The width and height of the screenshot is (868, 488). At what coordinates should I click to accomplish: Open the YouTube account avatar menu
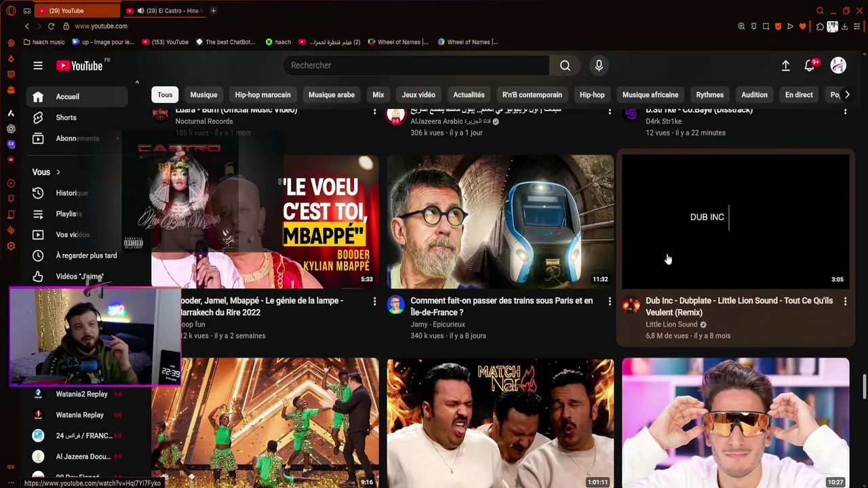(x=839, y=66)
